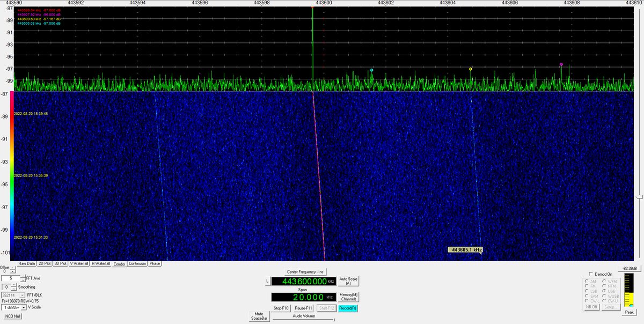Click the NCO Null button

click(13, 316)
